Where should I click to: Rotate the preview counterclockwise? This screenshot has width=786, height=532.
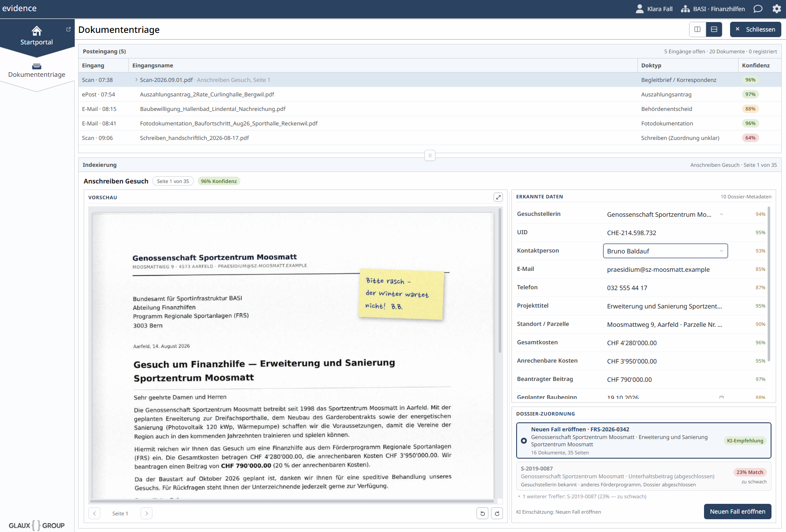click(482, 513)
